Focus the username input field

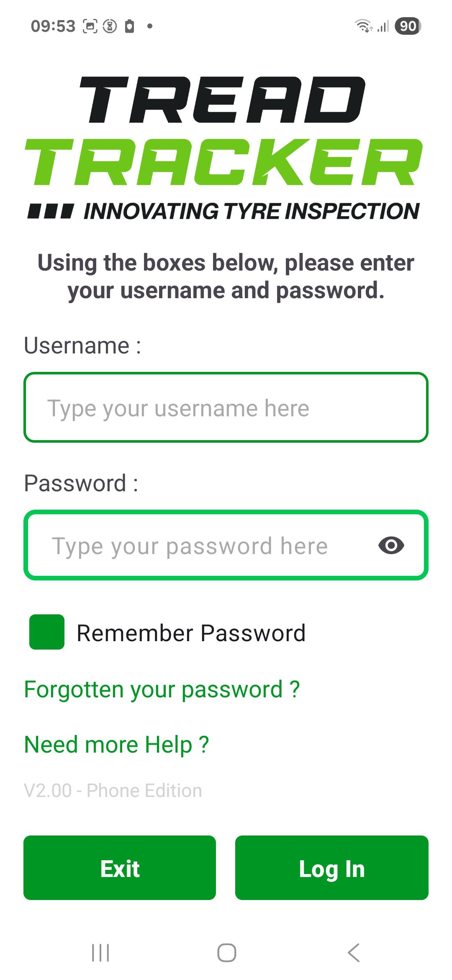(226, 407)
